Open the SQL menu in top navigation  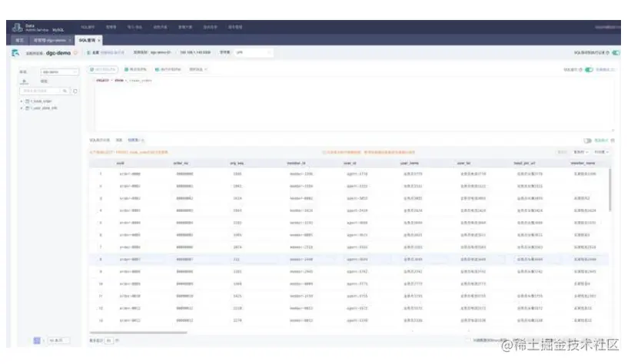pos(88,27)
